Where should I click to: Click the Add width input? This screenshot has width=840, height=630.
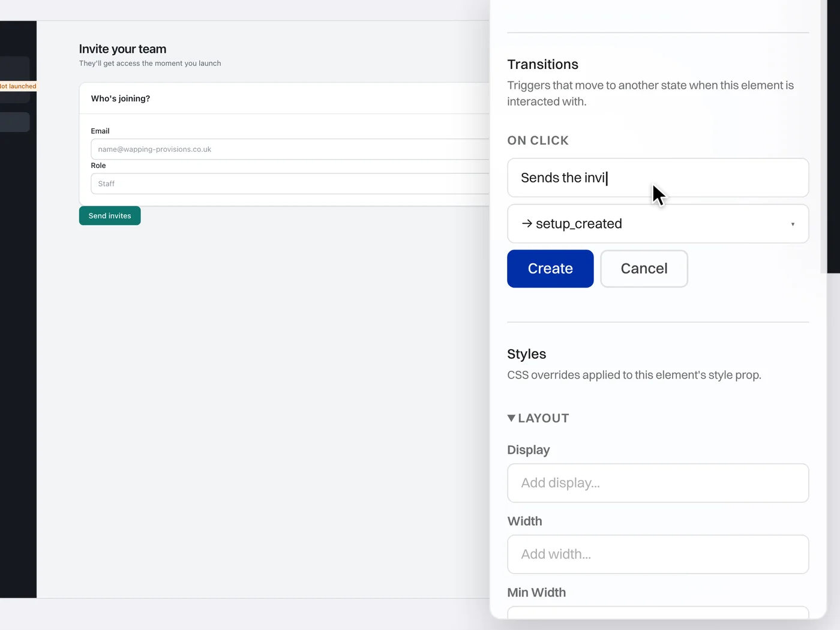[x=658, y=554]
